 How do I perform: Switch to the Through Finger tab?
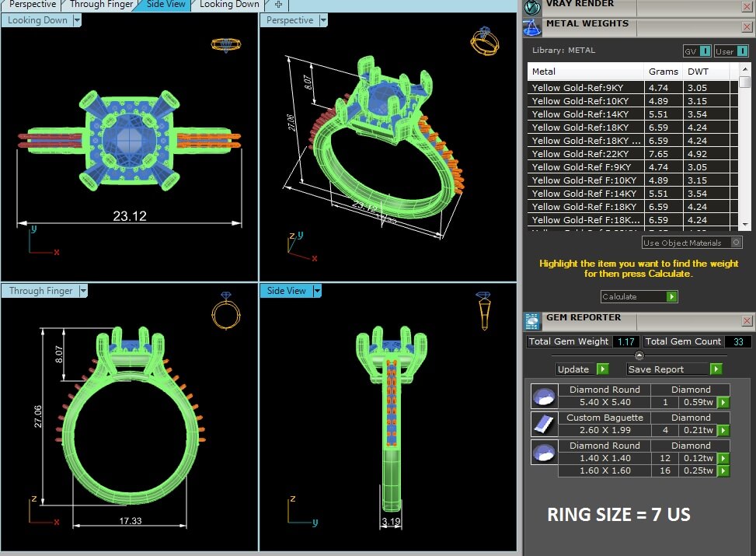point(101,5)
